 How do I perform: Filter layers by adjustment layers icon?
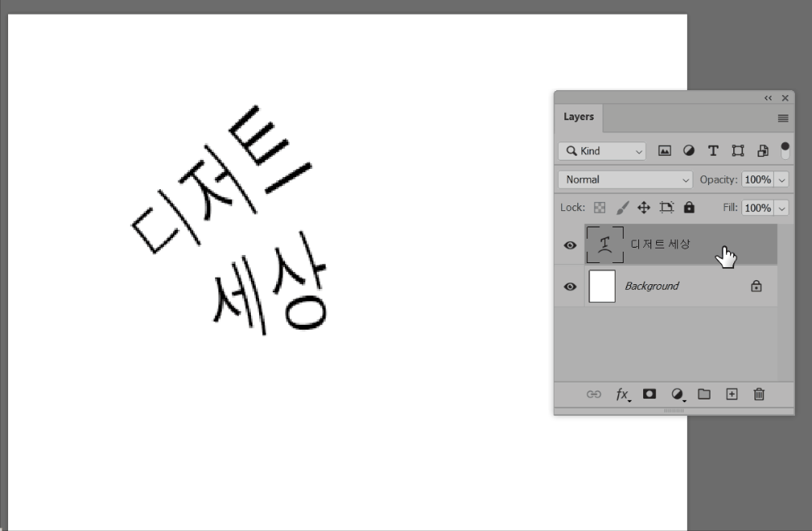pos(689,151)
